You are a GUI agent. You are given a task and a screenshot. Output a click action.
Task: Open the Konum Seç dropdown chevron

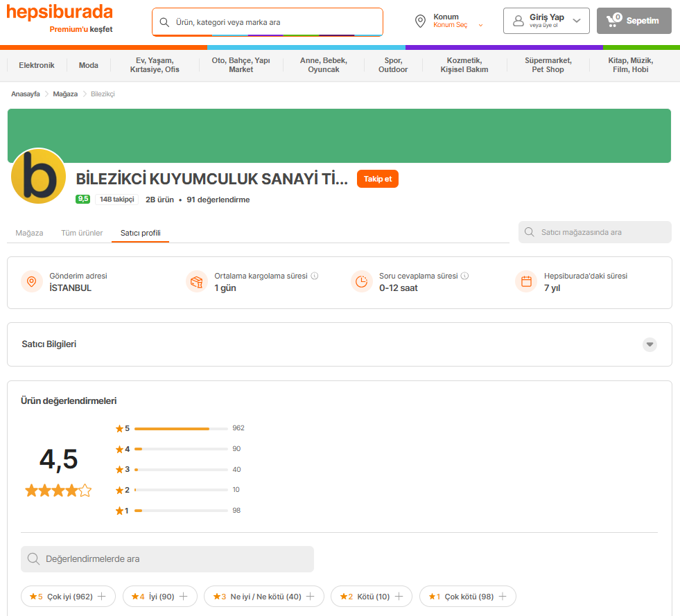(480, 25)
